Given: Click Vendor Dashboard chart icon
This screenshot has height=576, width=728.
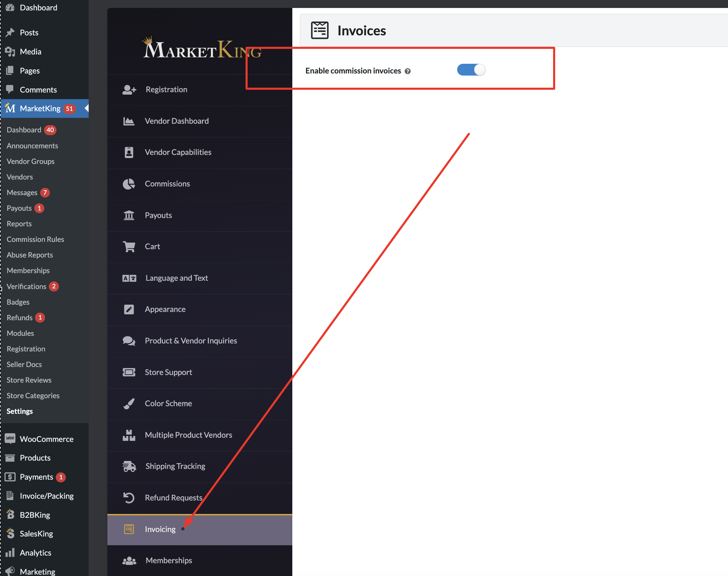Looking at the screenshot, I should (129, 121).
